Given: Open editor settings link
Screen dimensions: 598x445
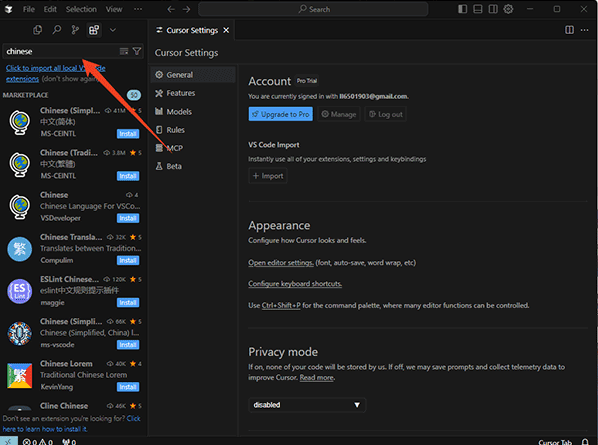Looking at the screenshot, I should click(281, 262).
